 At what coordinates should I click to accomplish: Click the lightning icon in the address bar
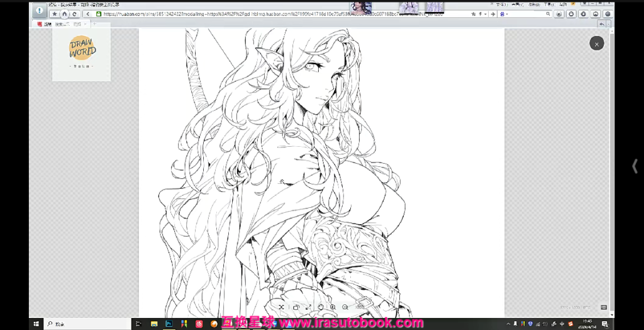(480, 14)
